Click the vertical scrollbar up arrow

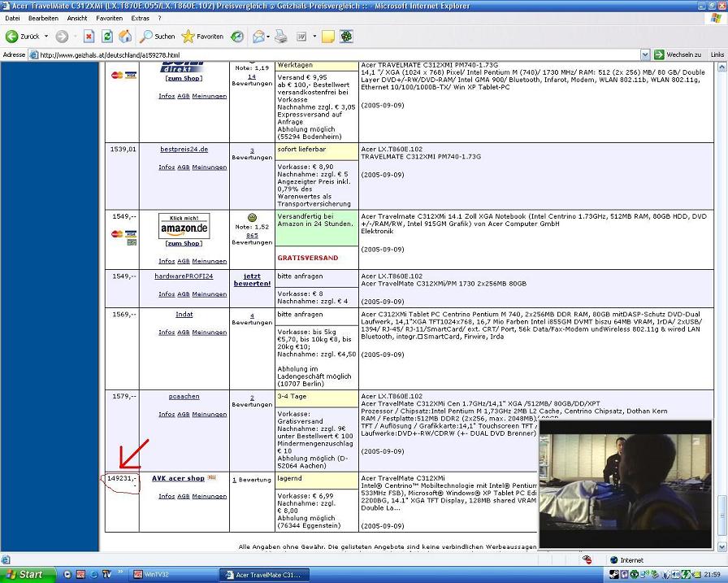click(x=722, y=67)
